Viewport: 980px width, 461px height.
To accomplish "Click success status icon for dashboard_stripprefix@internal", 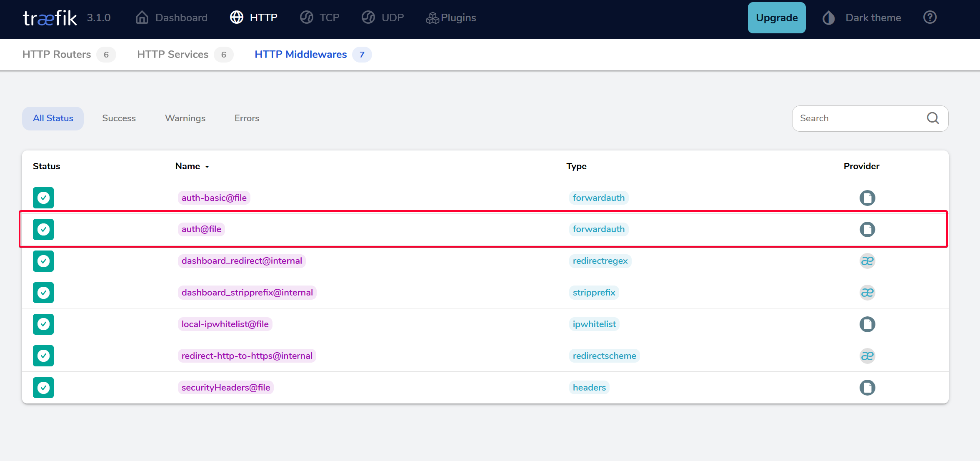I will click(x=43, y=293).
